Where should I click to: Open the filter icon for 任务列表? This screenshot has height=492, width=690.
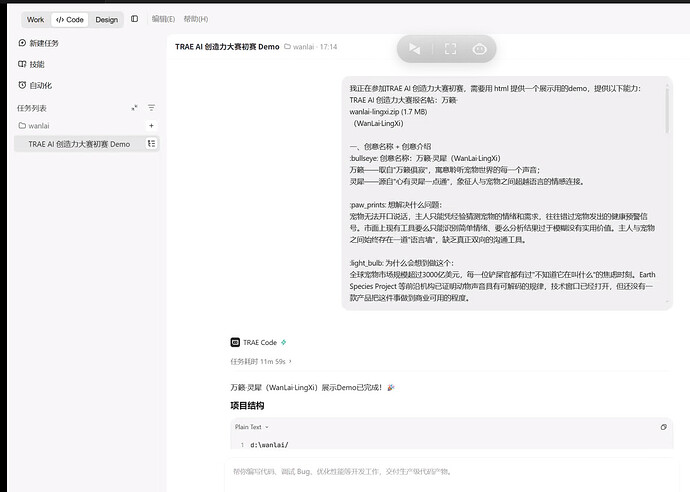[x=151, y=108]
